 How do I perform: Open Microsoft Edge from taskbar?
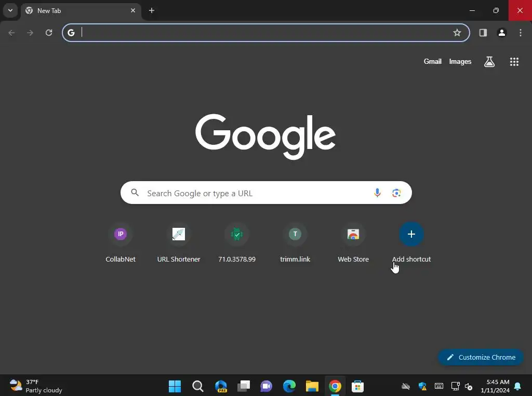[289, 386]
